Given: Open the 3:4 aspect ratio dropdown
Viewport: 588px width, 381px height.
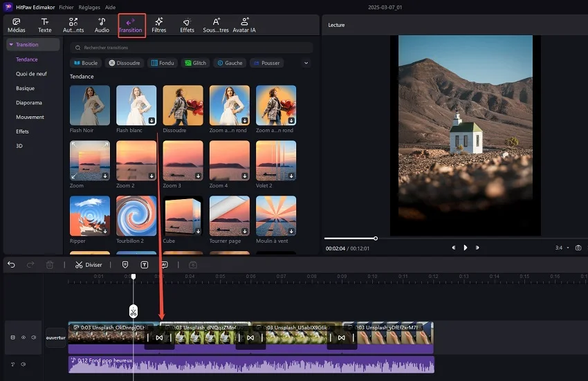Looking at the screenshot, I should (562, 248).
